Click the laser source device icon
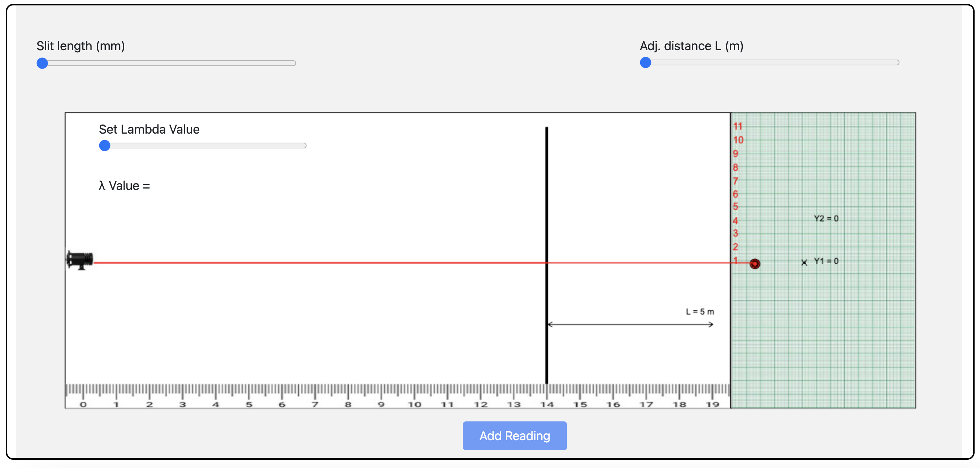This screenshot has height=468, width=980. pyautogui.click(x=80, y=260)
